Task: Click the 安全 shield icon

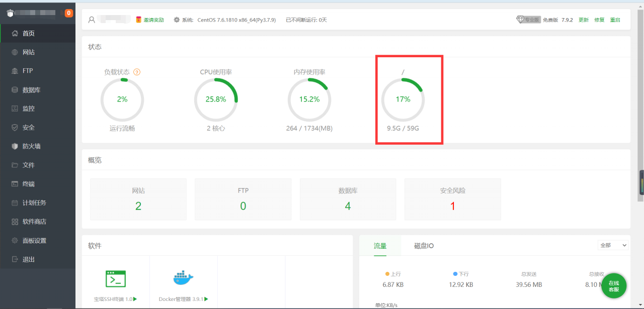Action: [x=15, y=128]
